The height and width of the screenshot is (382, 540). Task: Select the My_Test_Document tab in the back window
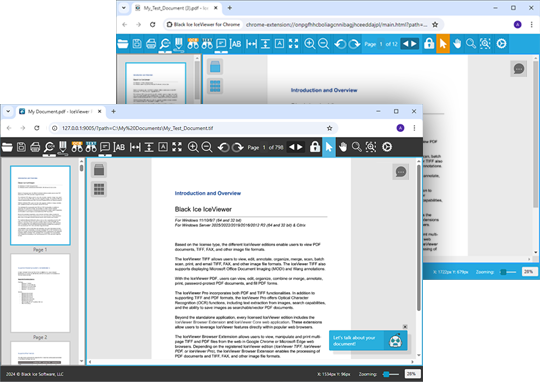pyautogui.click(x=176, y=8)
